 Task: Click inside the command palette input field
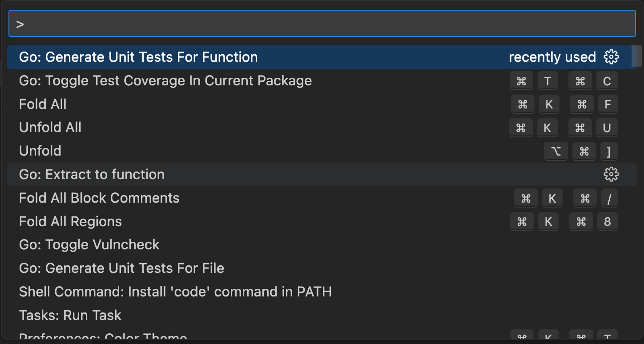point(322,23)
